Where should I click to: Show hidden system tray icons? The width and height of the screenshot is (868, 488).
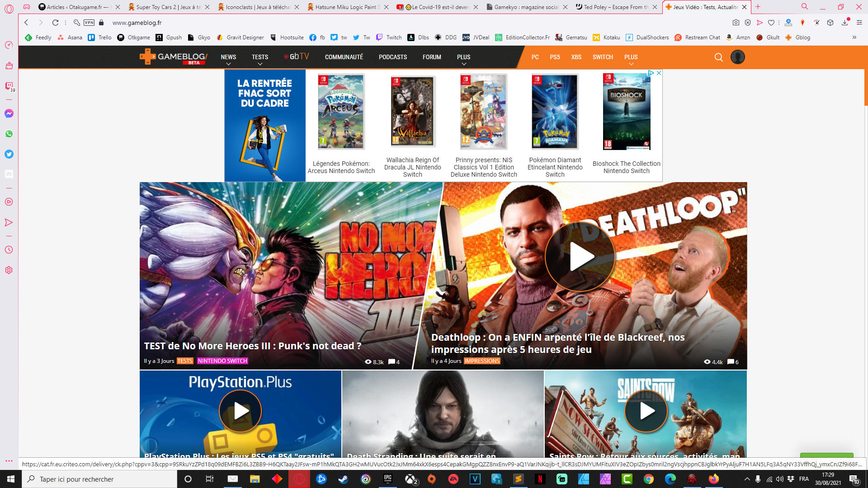[747, 479]
